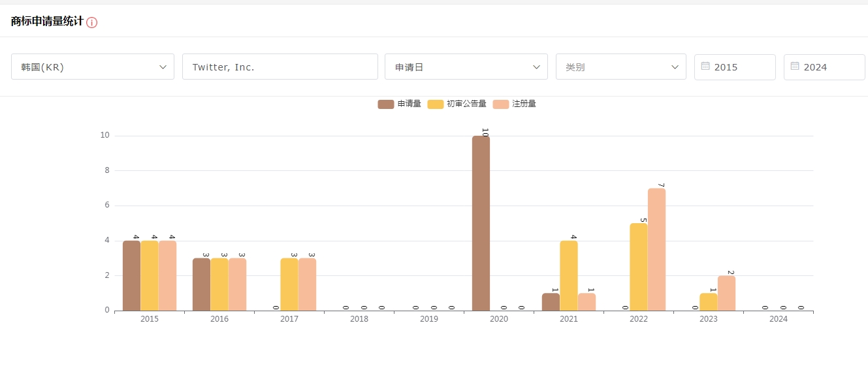Toggle the 申请量 legend series
The image size is (868, 368).
click(x=400, y=104)
